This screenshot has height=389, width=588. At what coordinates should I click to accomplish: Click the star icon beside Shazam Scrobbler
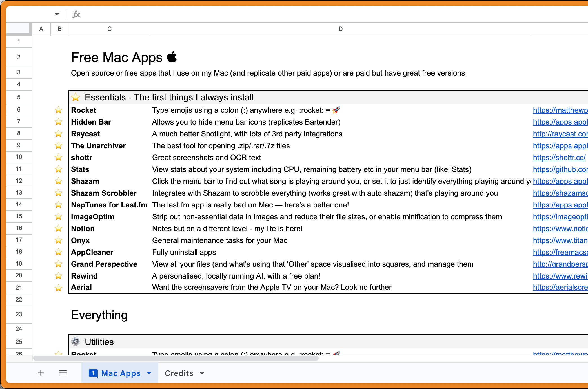59,193
